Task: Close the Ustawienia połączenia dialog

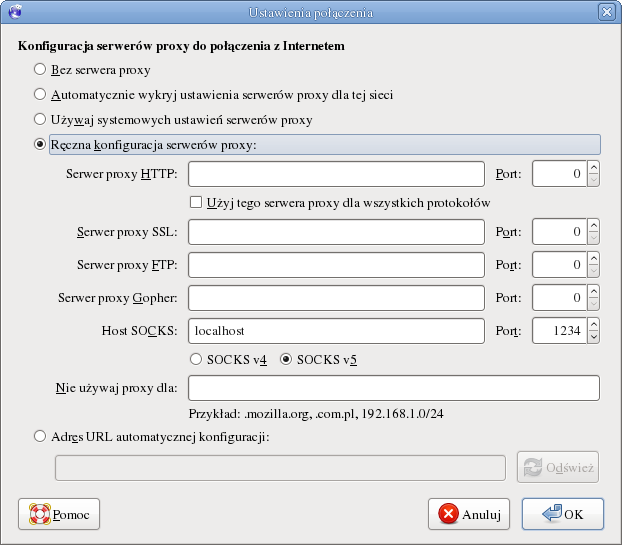Action: click(x=606, y=13)
